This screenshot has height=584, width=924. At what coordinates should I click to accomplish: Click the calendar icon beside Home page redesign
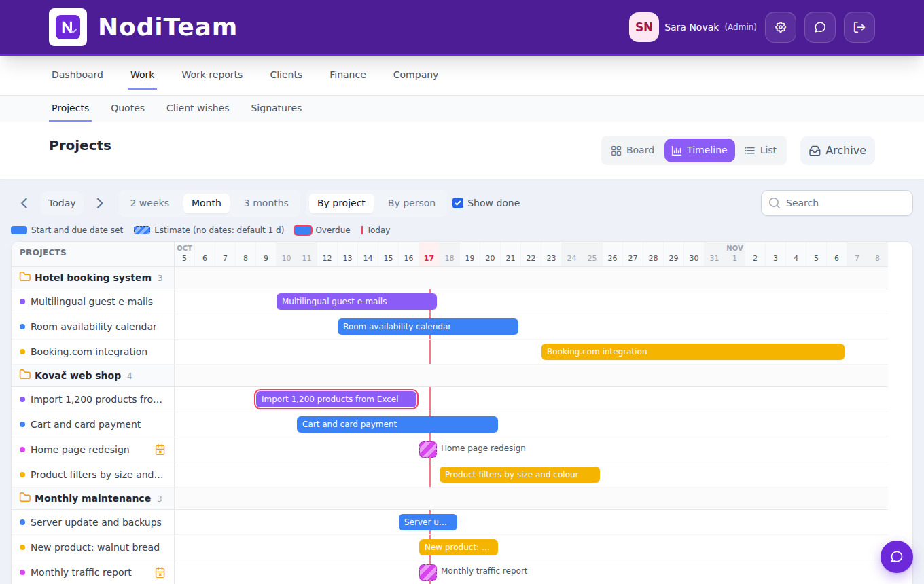160,450
